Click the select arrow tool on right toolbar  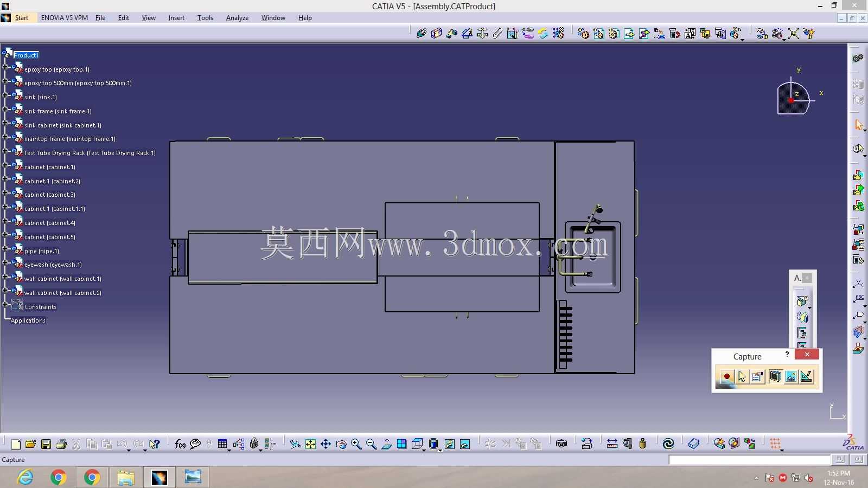[x=858, y=125]
